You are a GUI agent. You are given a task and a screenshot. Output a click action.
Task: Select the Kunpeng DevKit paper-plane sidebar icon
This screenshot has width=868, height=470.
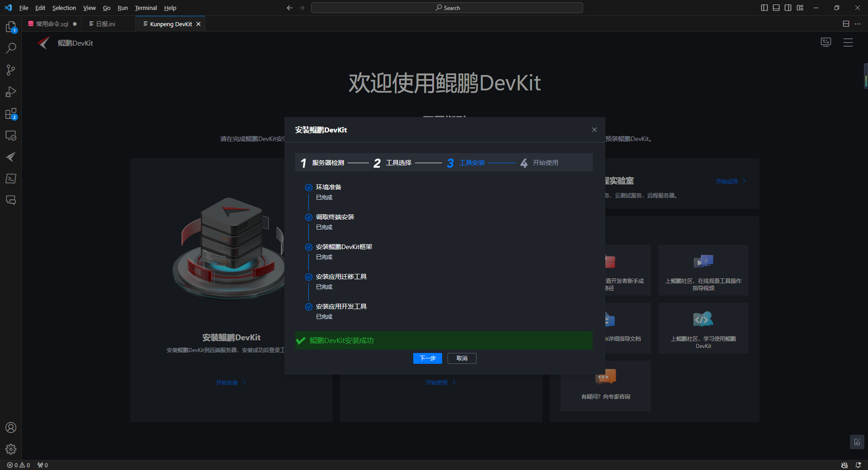pos(11,157)
